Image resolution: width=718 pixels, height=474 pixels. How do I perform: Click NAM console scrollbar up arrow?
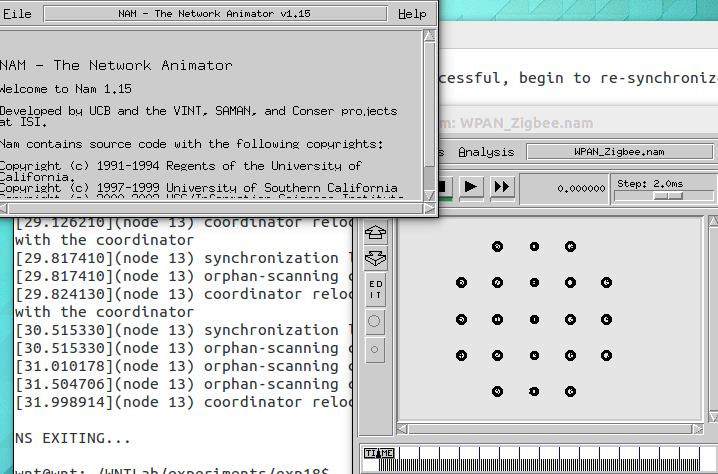click(430, 36)
